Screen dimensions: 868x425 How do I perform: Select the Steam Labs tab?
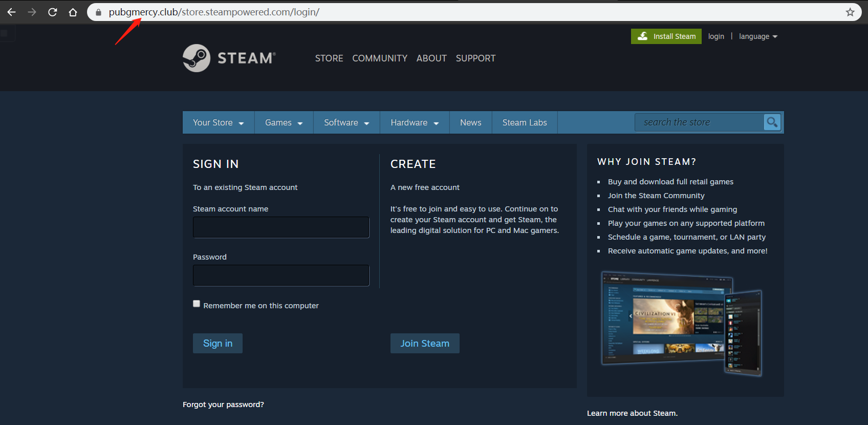pos(525,122)
